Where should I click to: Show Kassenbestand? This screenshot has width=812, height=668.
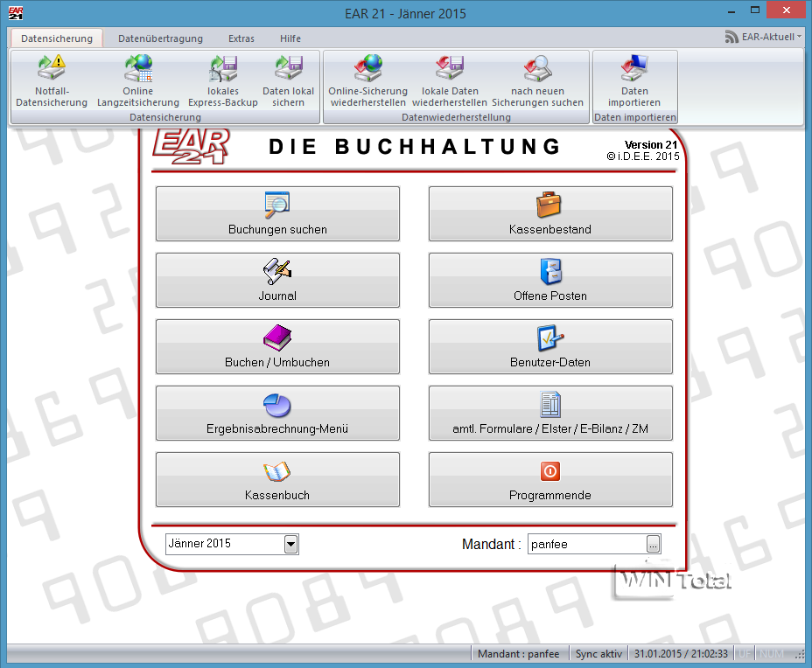coord(550,213)
